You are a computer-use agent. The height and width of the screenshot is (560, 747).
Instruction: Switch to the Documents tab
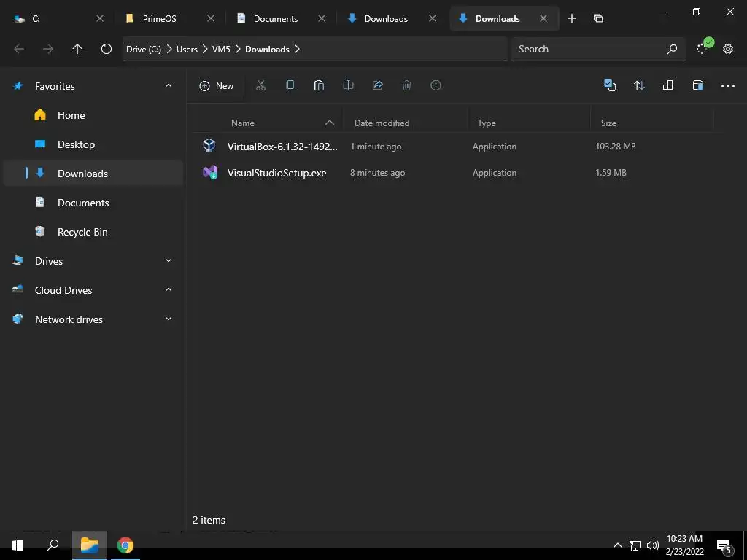pyautogui.click(x=280, y=18)
